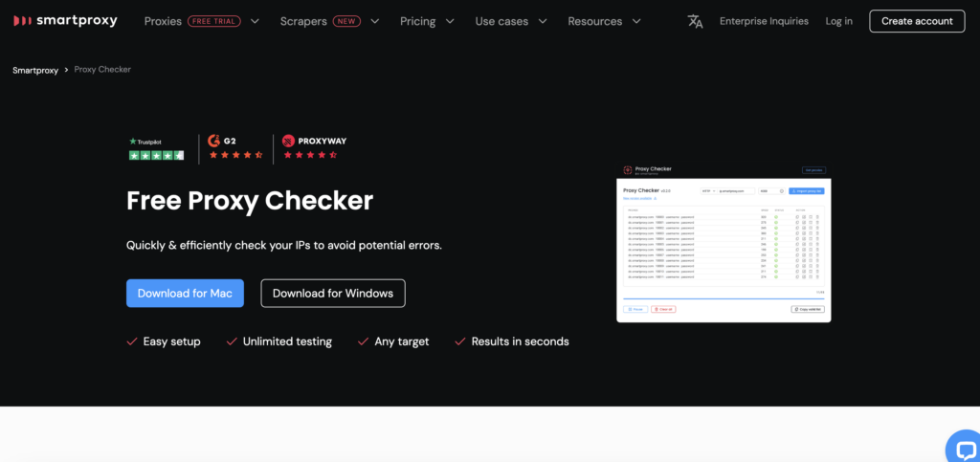This screenshot has width=980, height=462.
Task: Click the 'Quickly & efficiently check your IPs' tagline
Action: coord(284,246)
